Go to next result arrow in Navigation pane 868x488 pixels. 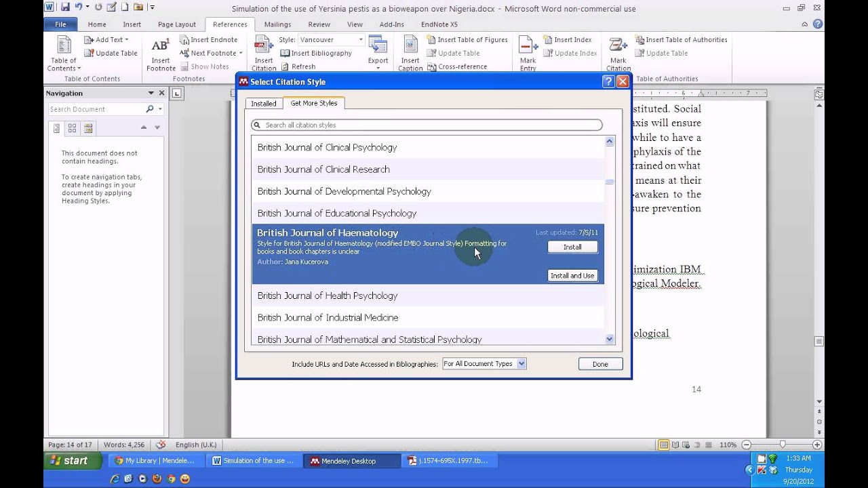[x=157, y=127]
